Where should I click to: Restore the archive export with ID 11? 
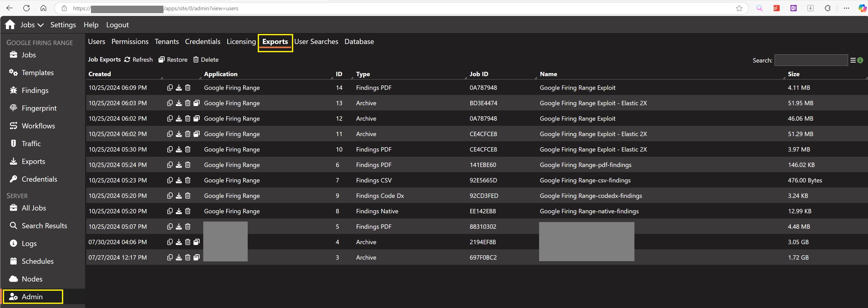[x=197, y=134]
